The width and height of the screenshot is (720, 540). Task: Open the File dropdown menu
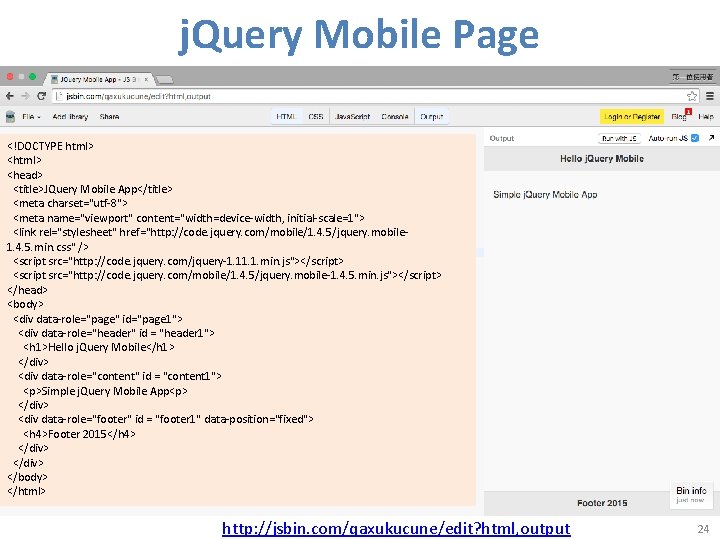point(31,117)
